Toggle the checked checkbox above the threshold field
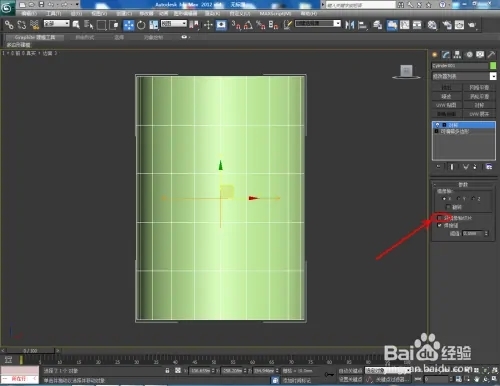This screenshot has height=386, width=500. pos(440,226)
